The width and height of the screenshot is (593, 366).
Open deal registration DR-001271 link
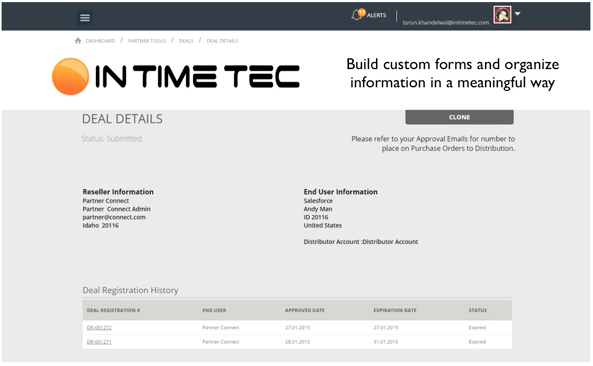click(99, 342)
